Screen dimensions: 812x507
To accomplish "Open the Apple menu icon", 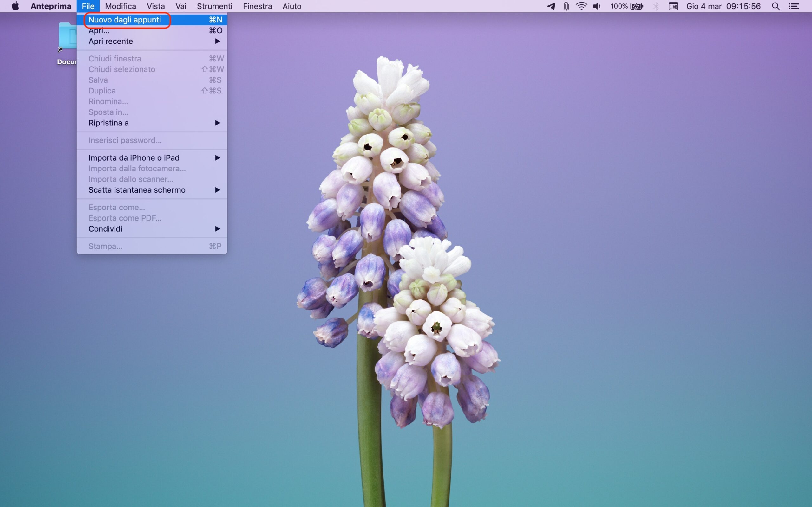I will (16, 6).
